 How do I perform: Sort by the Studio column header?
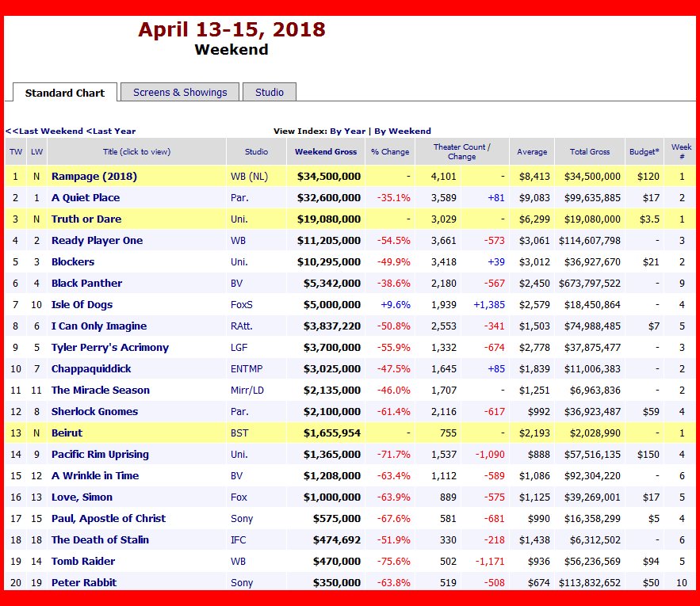[x=256, y=152]
